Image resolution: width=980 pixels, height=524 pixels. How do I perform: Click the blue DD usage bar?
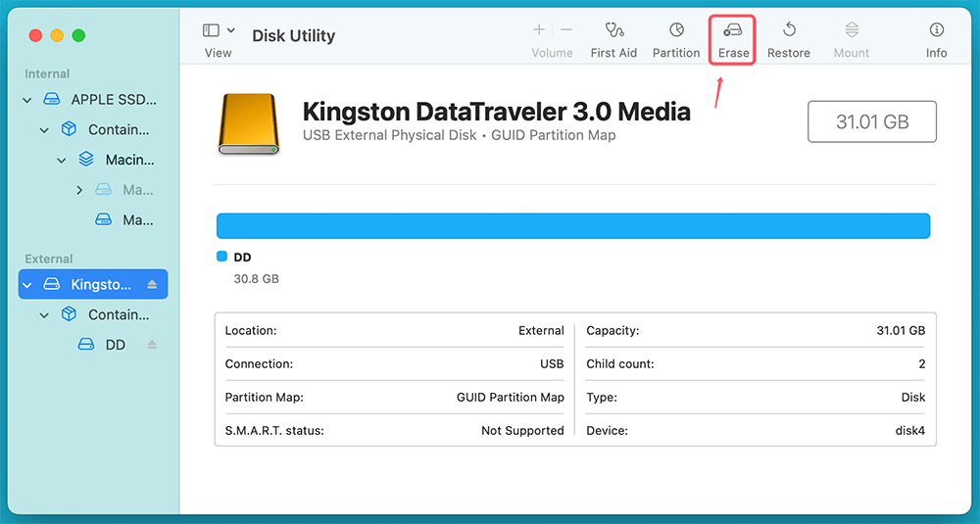pyautogui.click(x=573, y=225)
